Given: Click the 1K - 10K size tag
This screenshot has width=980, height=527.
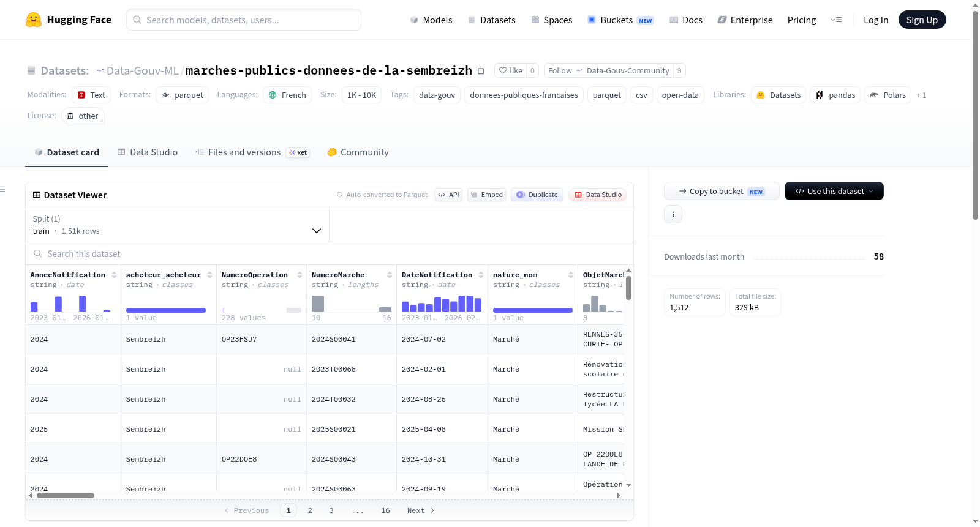Looking at the screenshot, I should [361, 95].
